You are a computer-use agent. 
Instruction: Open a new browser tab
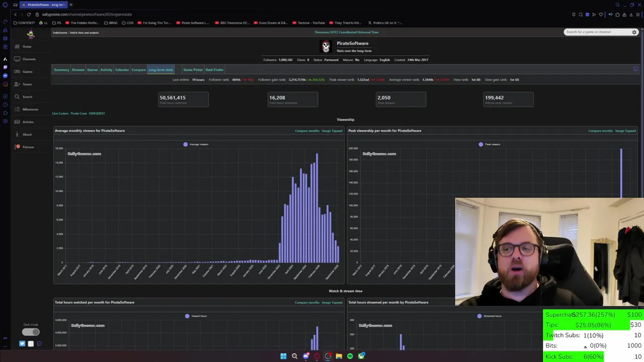[71, 5]
